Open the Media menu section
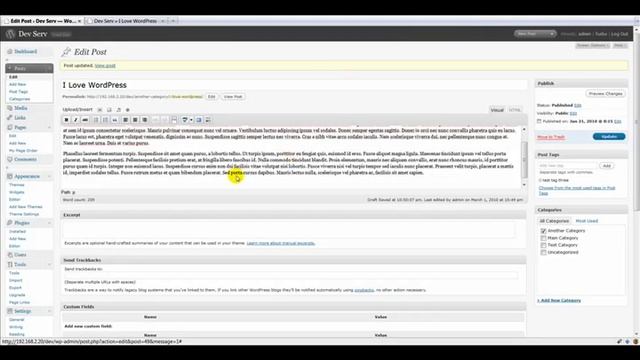 coord(21,108)
